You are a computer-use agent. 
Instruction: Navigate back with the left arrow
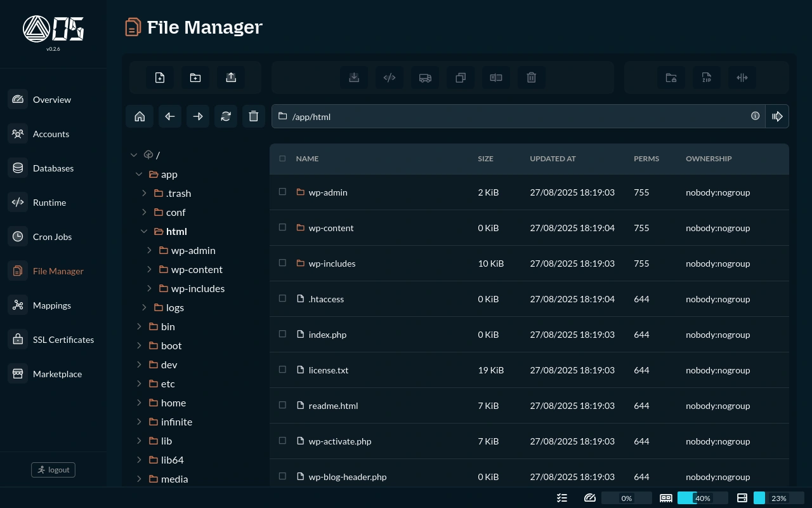[x=170, y=116]
